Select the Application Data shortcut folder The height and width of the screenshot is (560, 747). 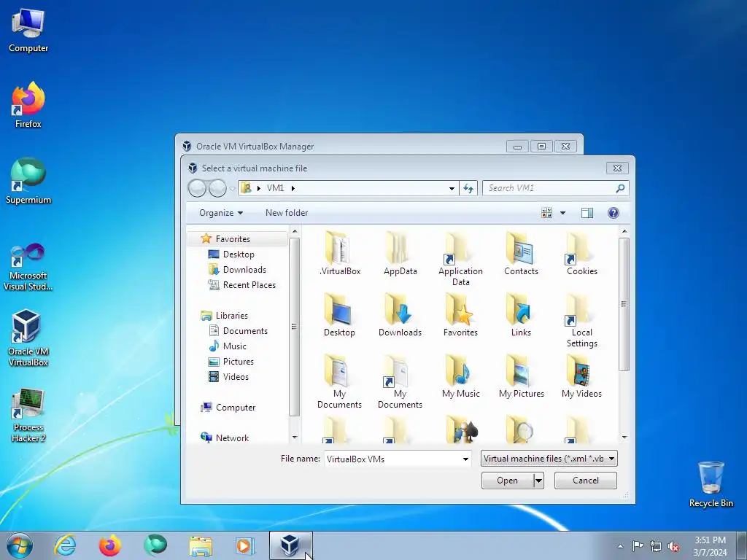pyautogui.click(x=460, y=259)
